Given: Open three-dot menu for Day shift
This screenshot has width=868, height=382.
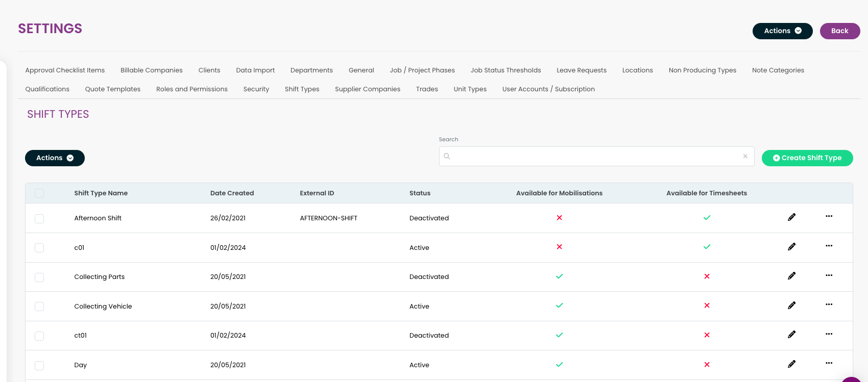Looking at the screenshot, I should coord(829,363).
